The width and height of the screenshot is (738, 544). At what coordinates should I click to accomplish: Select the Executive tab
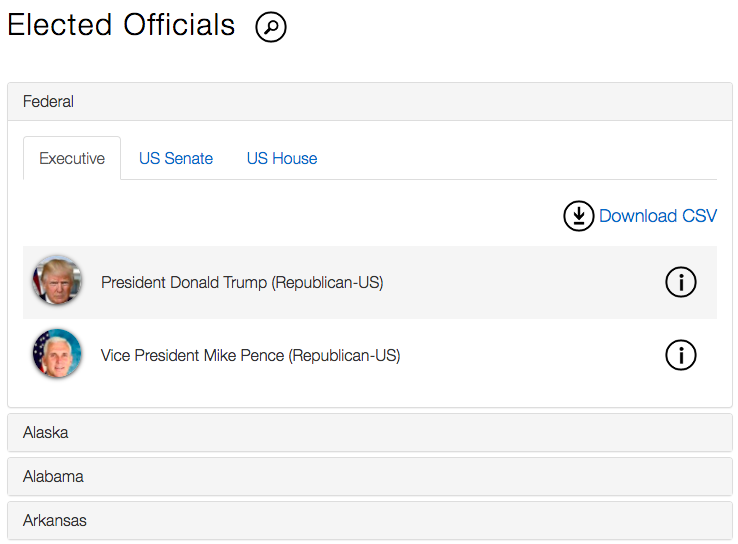(72, 158)
